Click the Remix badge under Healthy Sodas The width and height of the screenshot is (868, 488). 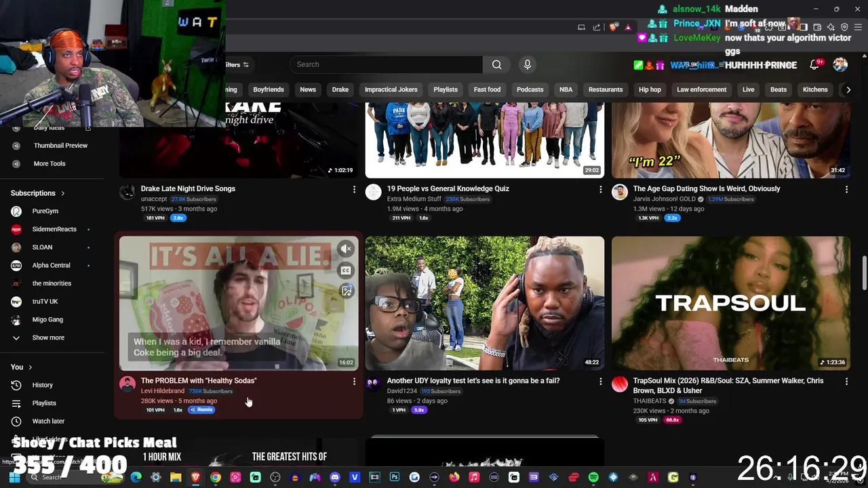tap(202, 410)
